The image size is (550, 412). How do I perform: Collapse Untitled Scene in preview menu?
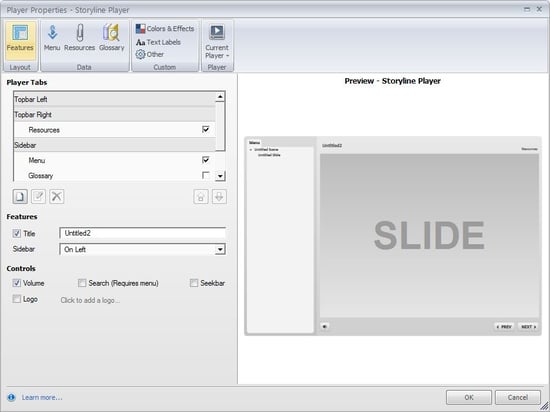pyautogui.click(x=251, y=150)
